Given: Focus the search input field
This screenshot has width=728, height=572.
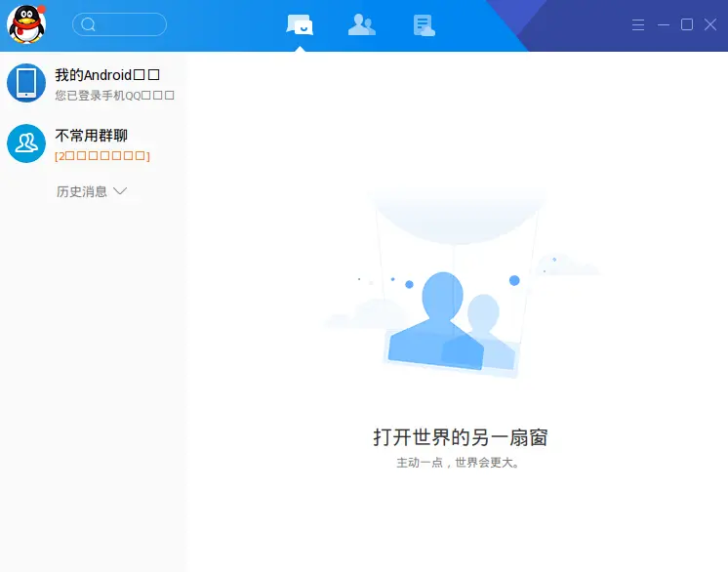Looking at the screenshot, I should [129, 24].
